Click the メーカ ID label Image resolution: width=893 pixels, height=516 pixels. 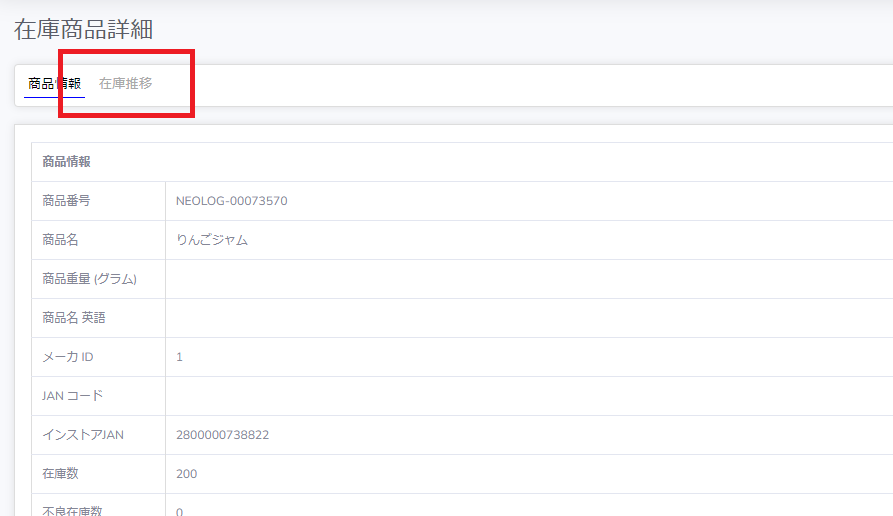67,357
